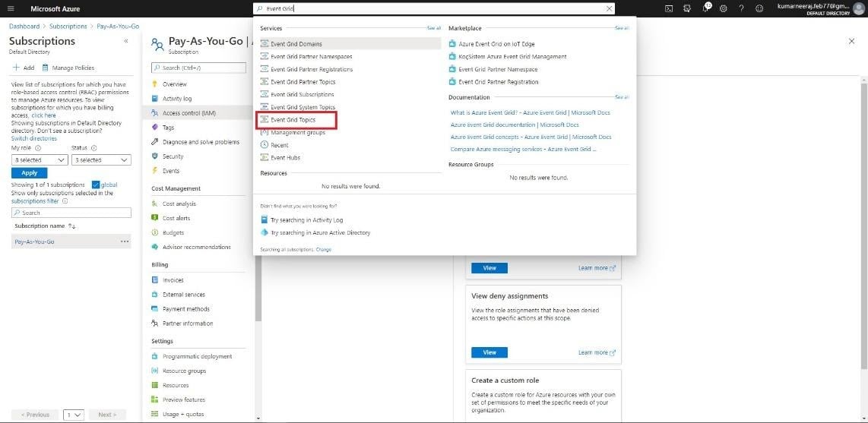Open marketplace Event Grid Partner Namespace
This screenshot has width=868, height=423.
(x=498, y=69)
